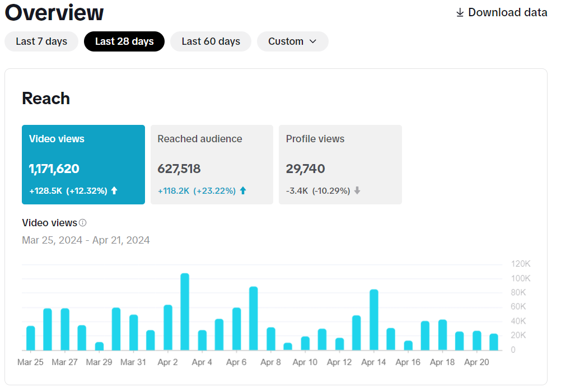The height and width of the screenshot is (392, 561).
Task: Select the Last 28 days filter
Action: click(124, 41)
